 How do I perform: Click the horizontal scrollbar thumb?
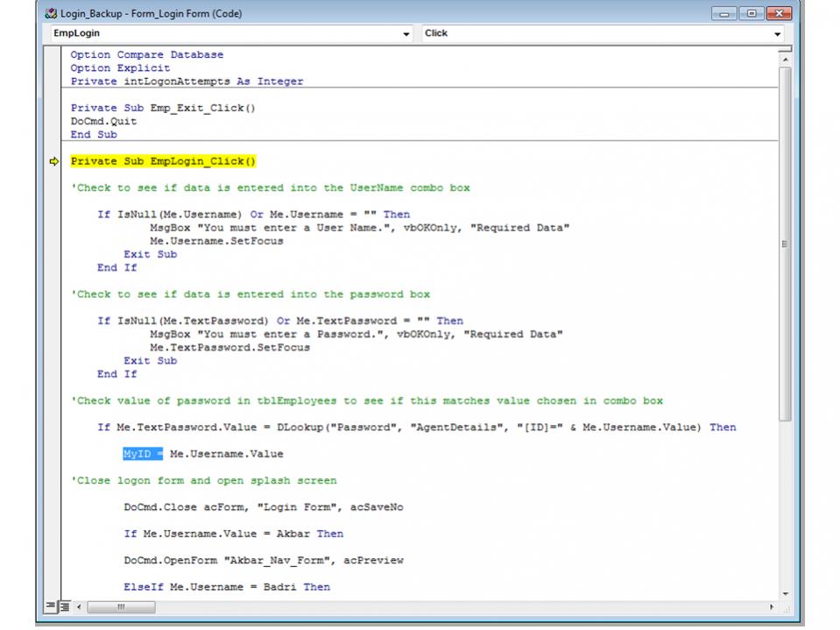click(x=121, y=607)
